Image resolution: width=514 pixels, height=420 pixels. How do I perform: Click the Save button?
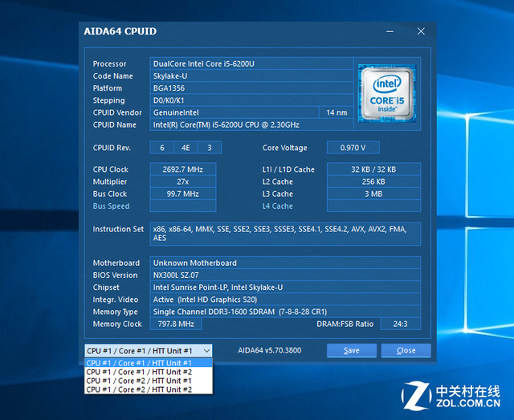click(x=352, y=350)
